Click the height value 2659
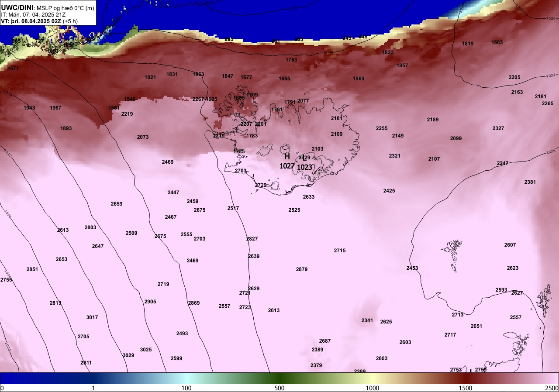 tap(117, 204)
